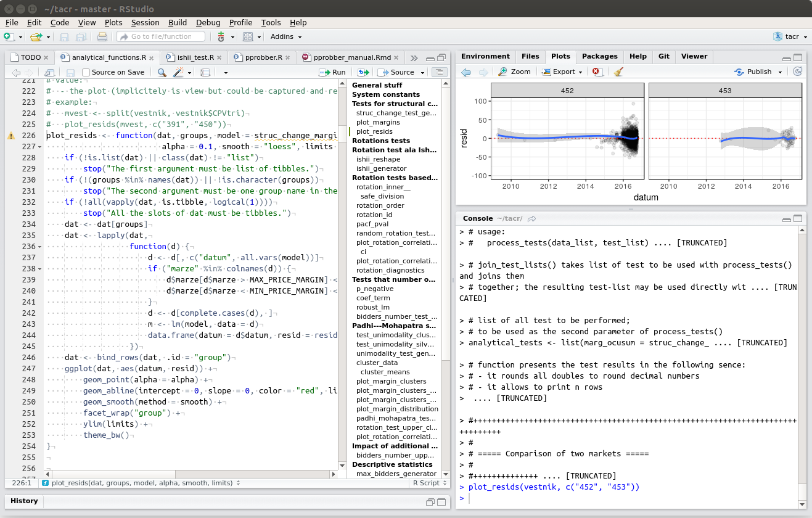Click the version control Git icon

221,36
